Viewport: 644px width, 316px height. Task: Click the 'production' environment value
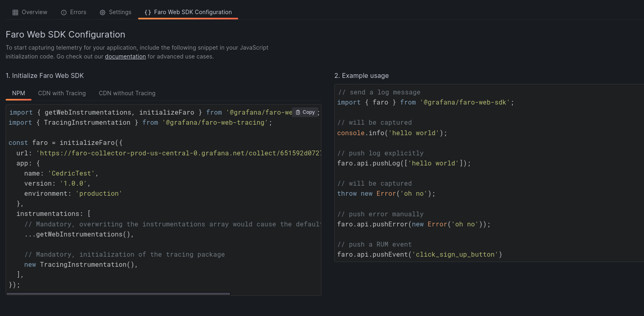pyautogui.click(x=99, y=194)
